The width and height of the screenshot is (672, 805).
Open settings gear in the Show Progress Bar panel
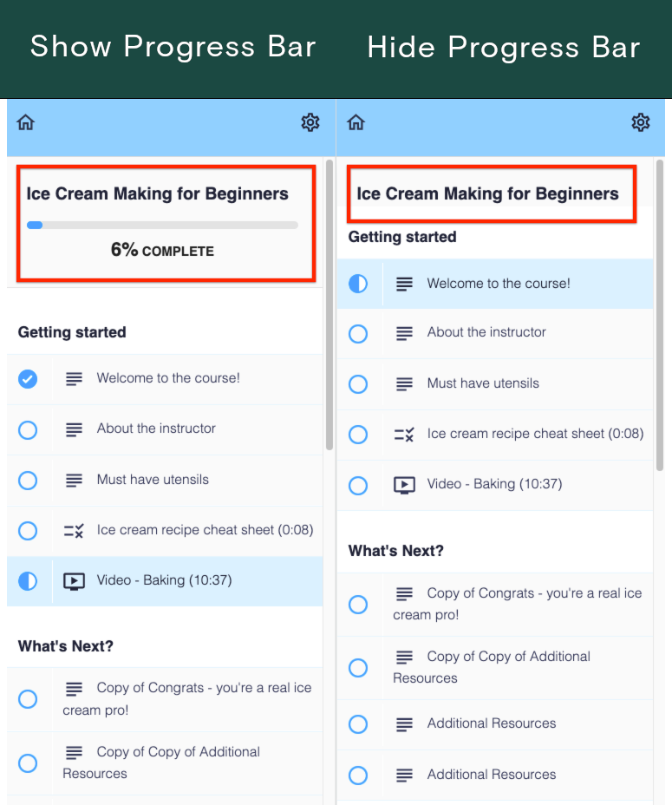tap(310, 122)
